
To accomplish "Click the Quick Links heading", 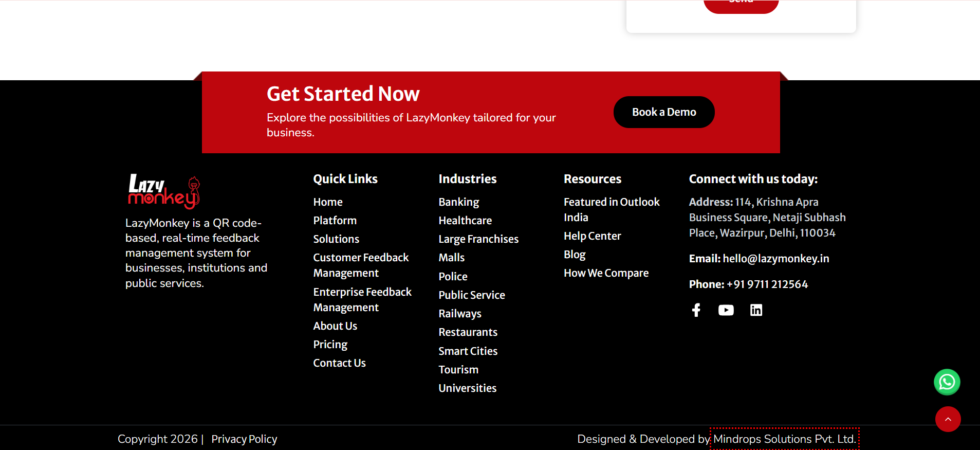I will 345,179.
